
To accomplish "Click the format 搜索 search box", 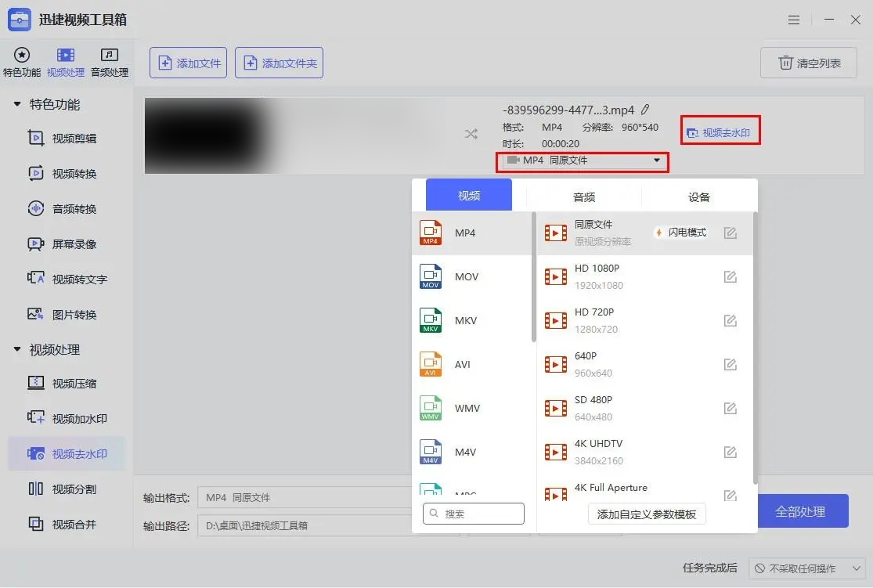I will point(473,514).
